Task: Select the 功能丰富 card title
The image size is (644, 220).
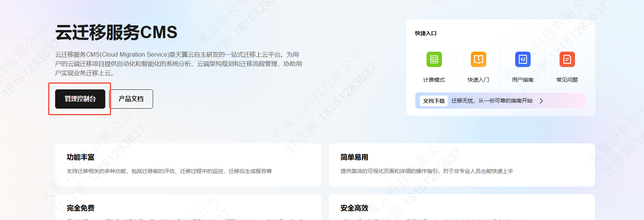Action: click(x=81, y=157)
